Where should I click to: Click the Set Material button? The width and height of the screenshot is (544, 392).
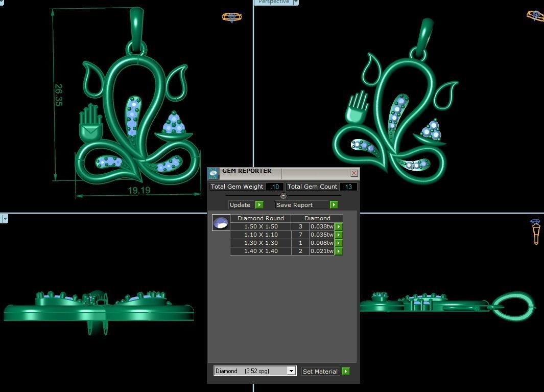coord(320,372)
